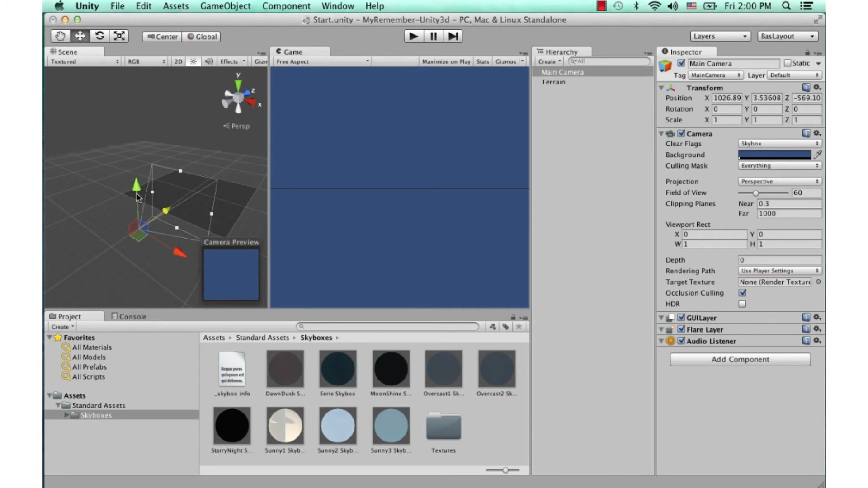Uncheck Occlusion Culling
868x488 pixels.
(x=742, y=293)
